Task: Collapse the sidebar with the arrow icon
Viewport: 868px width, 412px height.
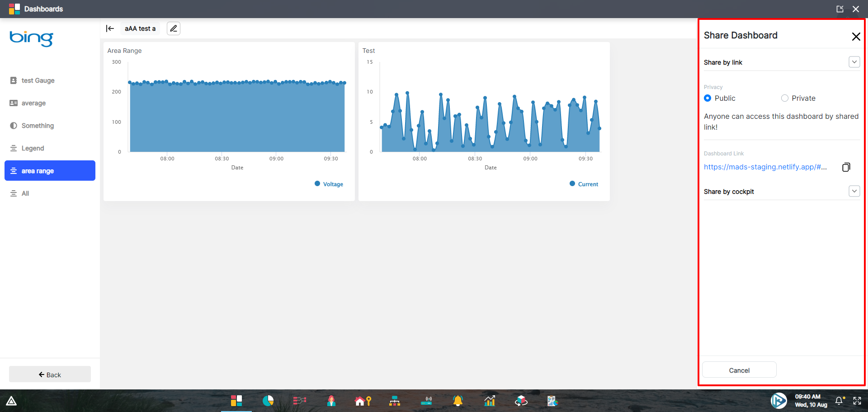Action: pos(110,28)
